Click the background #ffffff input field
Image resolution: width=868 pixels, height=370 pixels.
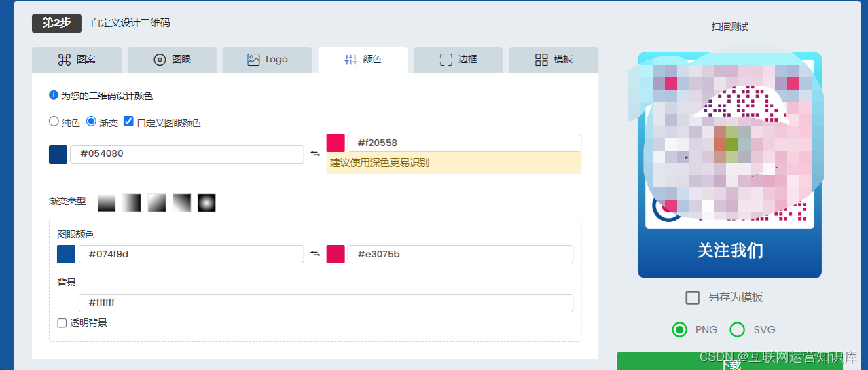click(326, 303)
